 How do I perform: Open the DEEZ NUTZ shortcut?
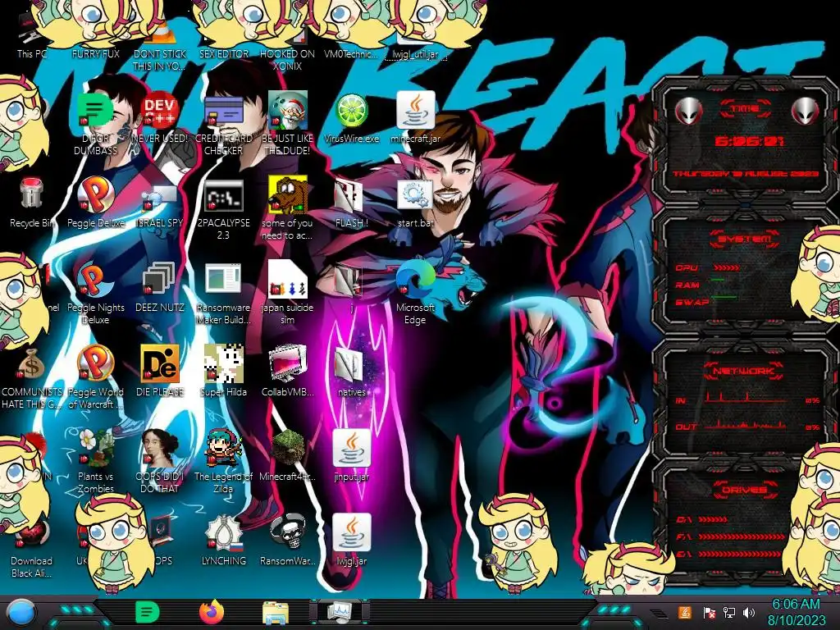[159, 280]
